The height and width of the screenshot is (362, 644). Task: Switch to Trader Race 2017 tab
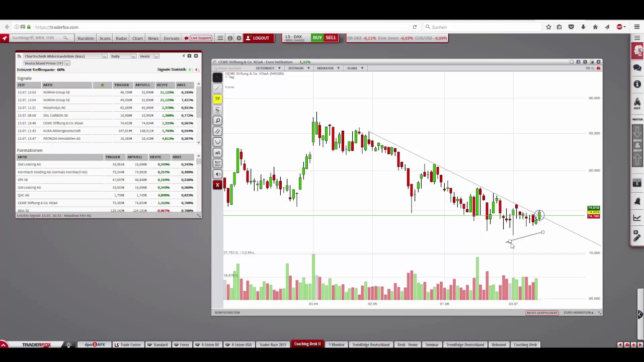[272, 345]
